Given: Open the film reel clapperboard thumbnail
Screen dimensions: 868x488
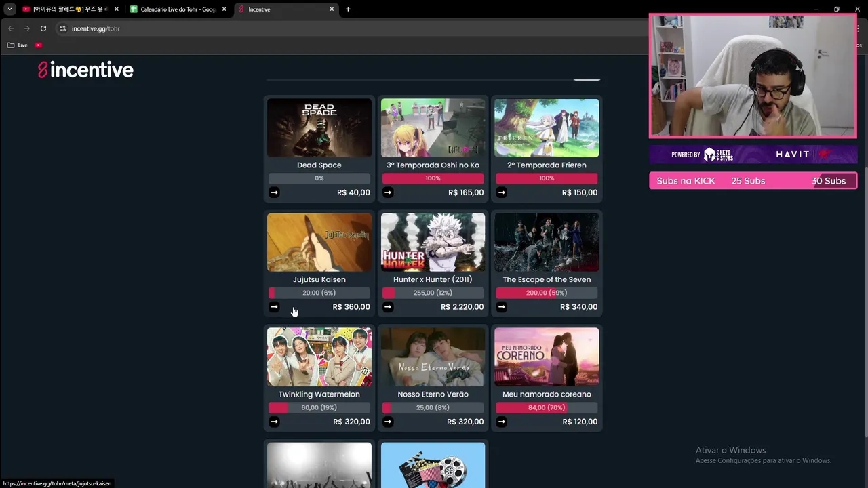Looking at the screenshot, I should coord(433,465).
